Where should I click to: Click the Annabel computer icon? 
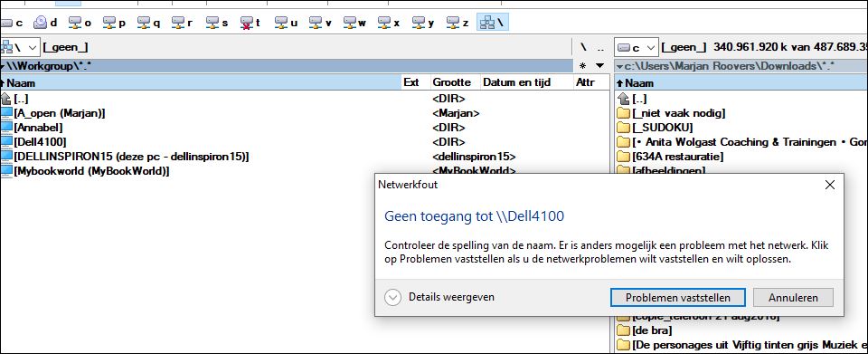pos(6,128)
